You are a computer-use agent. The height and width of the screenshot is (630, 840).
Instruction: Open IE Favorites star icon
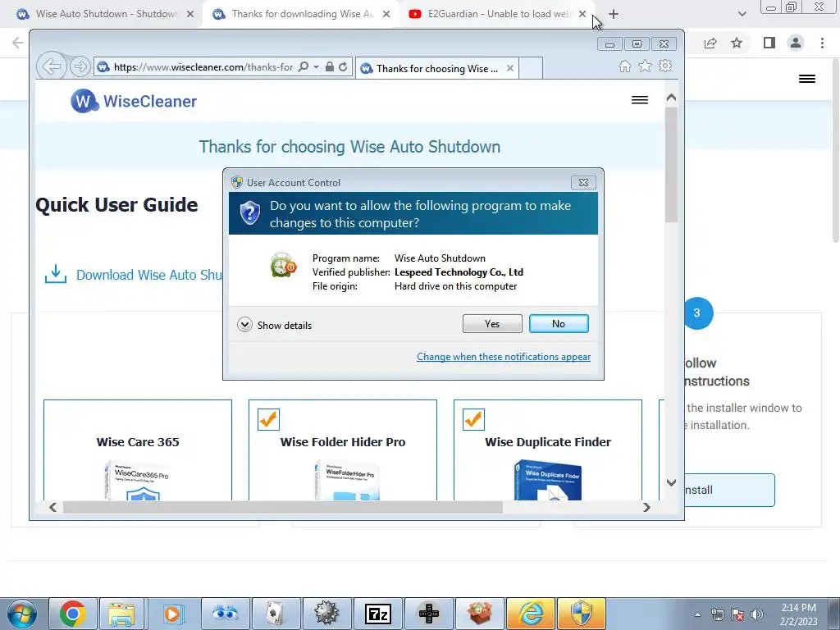coord(645,66)
